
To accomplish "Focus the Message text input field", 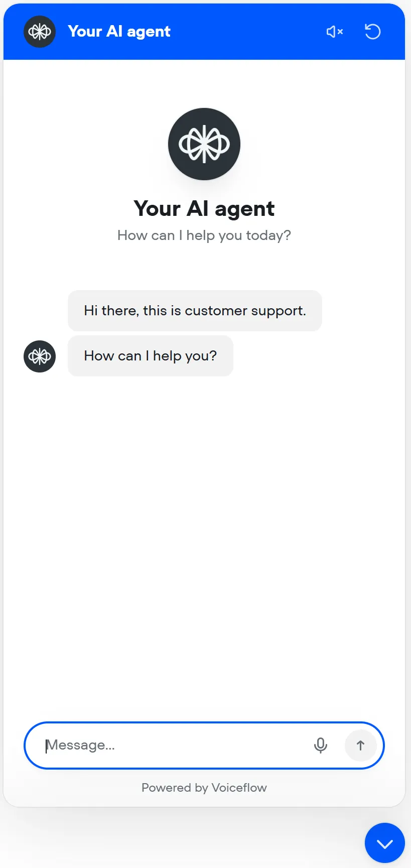I will tap(176, 746).
